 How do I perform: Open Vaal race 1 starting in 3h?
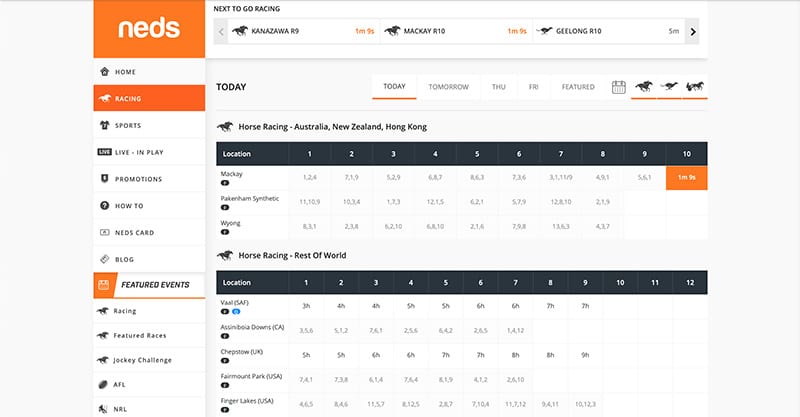306,306
